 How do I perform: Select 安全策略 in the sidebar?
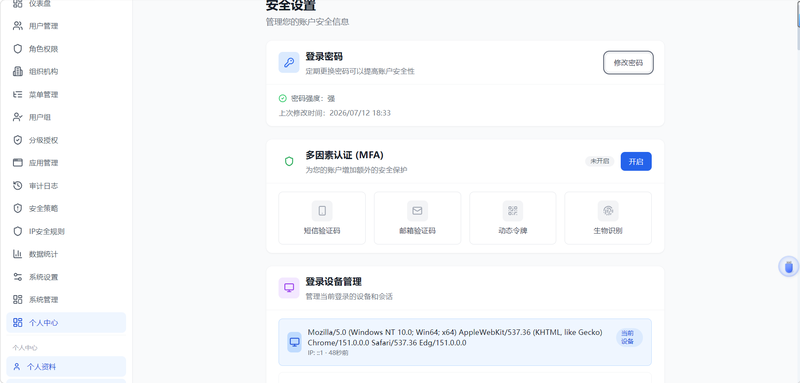[66, 208]
